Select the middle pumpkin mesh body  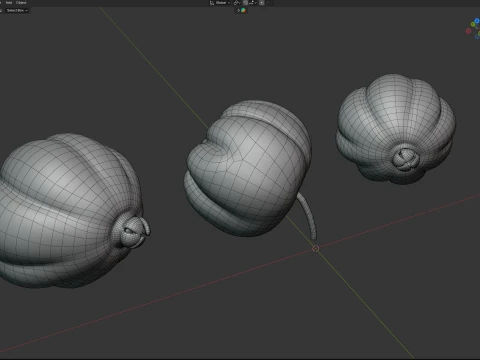[248, 168]
